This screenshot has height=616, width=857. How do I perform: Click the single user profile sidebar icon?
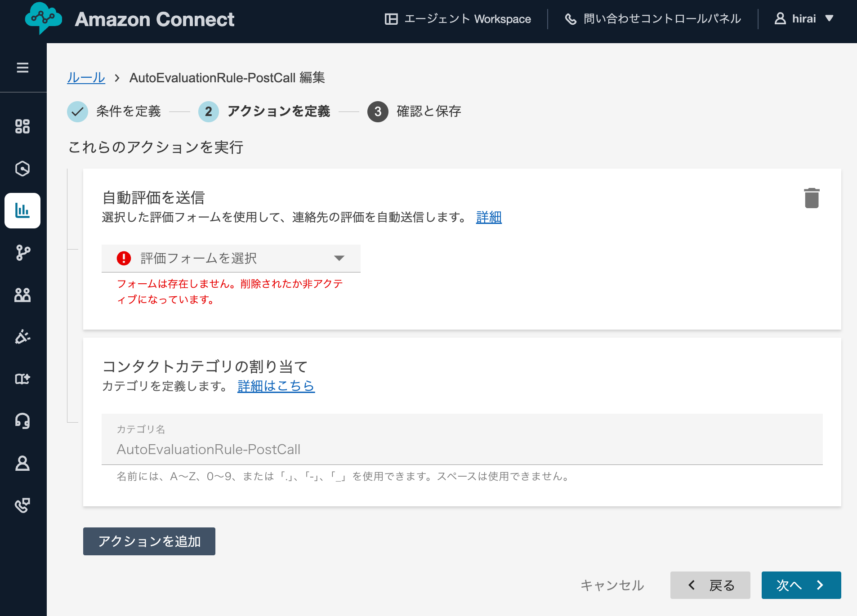tap(22, 463)
